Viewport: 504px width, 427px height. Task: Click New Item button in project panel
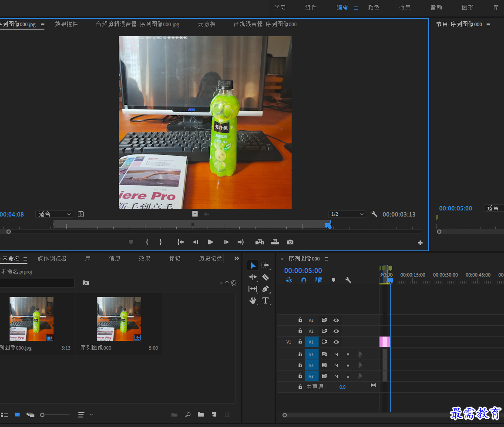coord(214,414)
